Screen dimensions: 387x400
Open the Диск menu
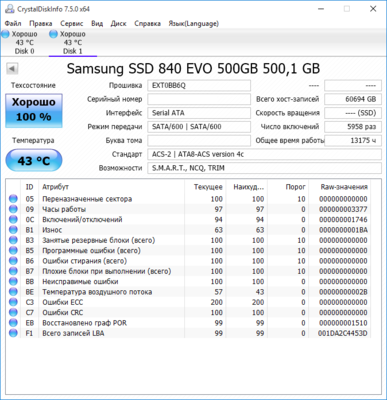(119, 24)
